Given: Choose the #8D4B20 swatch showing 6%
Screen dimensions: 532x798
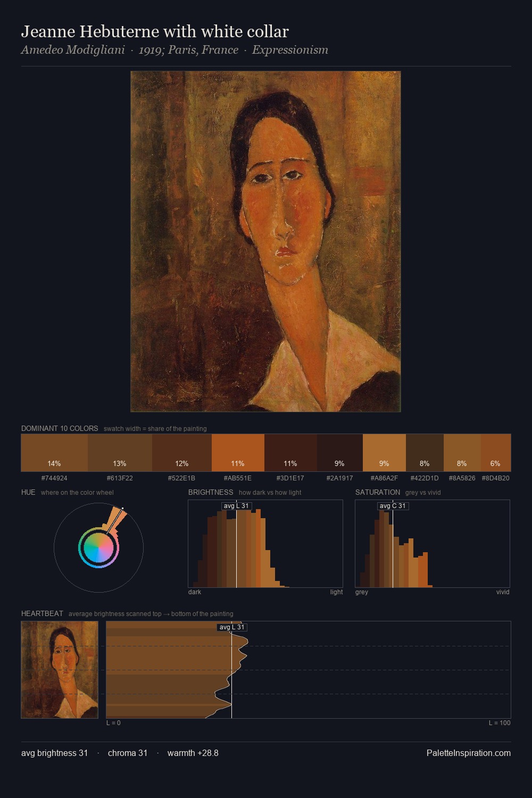Looking at the screenshot, I should pyautogui.click(x=496, y=453).
